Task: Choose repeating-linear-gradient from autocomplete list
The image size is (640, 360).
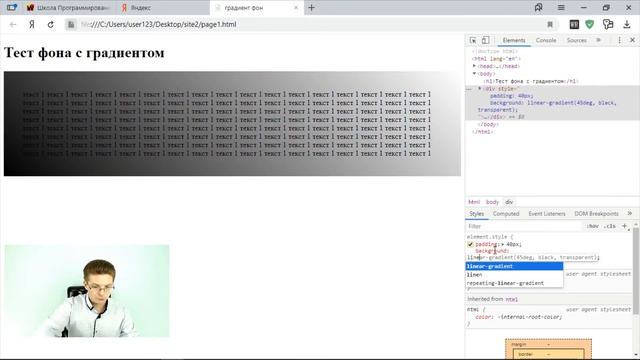Action: [x=514, y=283]
